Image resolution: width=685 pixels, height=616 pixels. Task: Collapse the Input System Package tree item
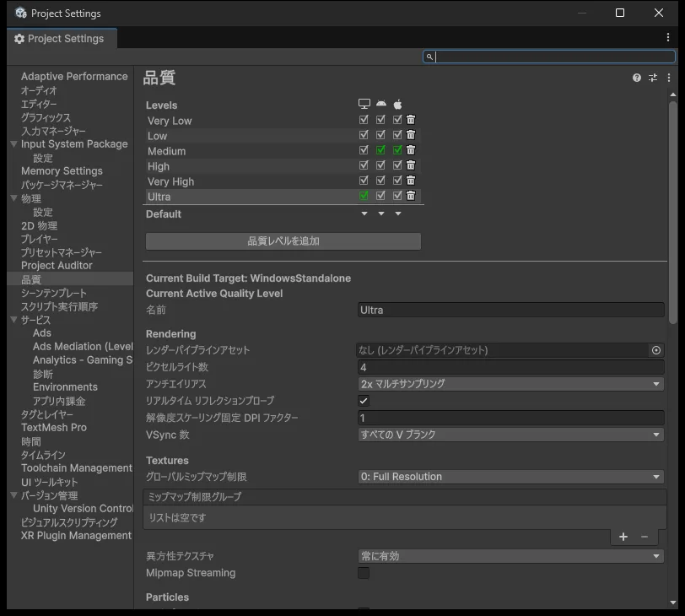tap(14, 143)
